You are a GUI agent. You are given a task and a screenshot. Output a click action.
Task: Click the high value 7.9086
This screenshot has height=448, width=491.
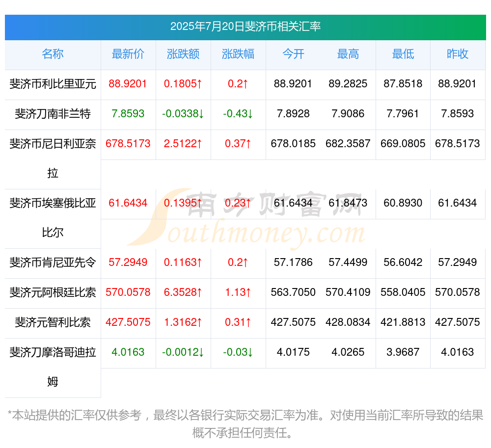pyautogui.click(x=348, y=113)
